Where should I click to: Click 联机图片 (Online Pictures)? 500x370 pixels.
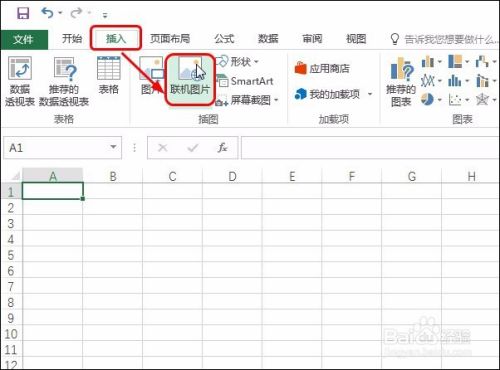point(190,80)
